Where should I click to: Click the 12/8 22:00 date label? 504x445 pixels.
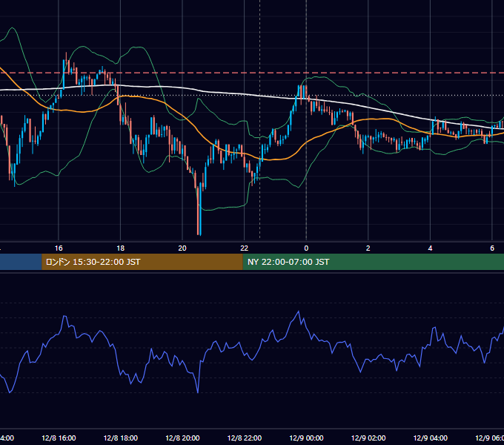pos(245,438)
